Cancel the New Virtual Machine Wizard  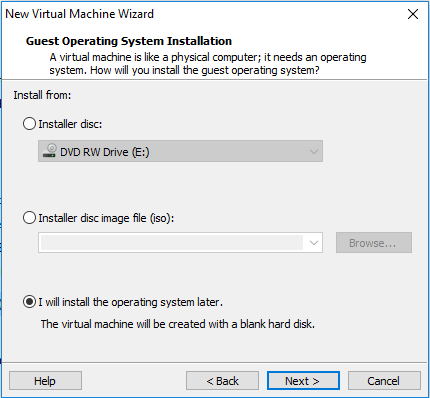pos(384,381)
